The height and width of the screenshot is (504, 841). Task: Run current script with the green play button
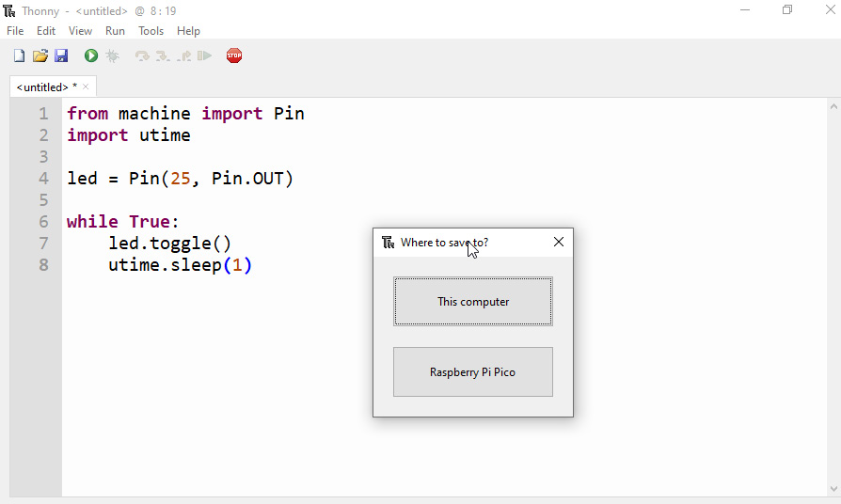coord(91,55)
